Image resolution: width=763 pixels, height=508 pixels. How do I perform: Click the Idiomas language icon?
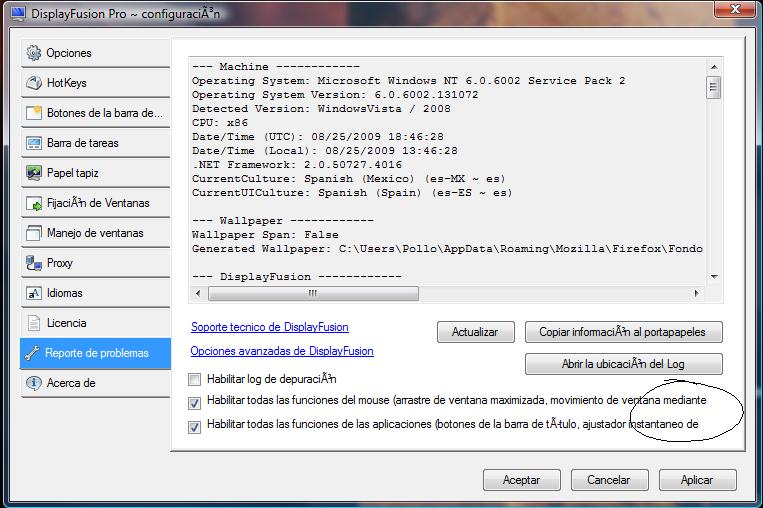point(33,293)
